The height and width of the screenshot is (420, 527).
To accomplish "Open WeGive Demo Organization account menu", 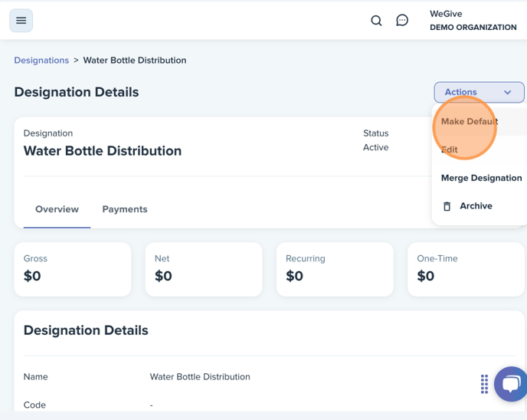I will 473,21.
